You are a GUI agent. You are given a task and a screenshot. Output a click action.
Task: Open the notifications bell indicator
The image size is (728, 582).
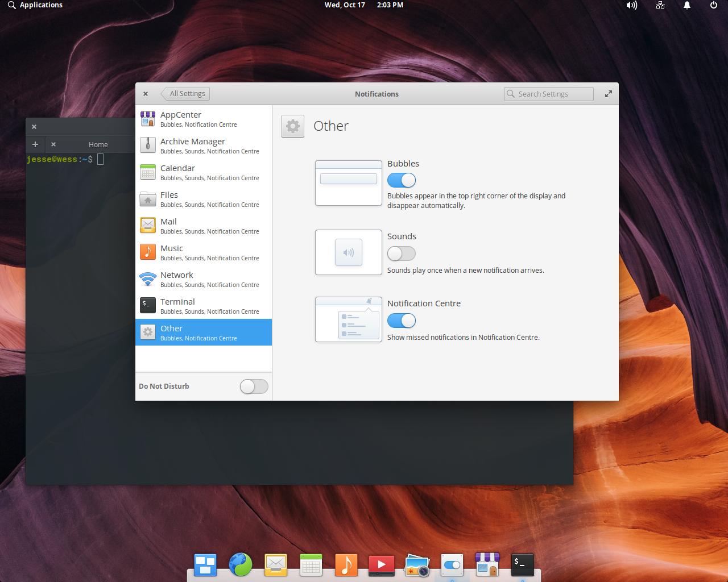click(x=687, y=5)
